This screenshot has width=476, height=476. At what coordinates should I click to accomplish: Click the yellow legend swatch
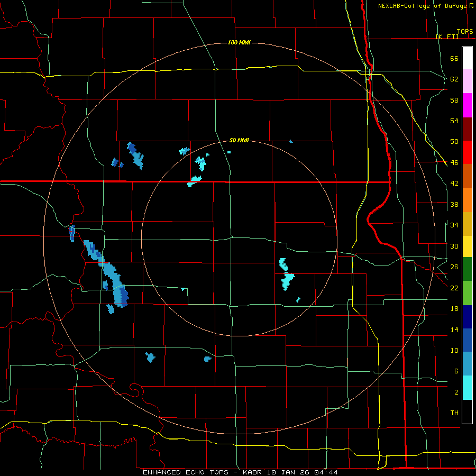[x=467, y=246]
